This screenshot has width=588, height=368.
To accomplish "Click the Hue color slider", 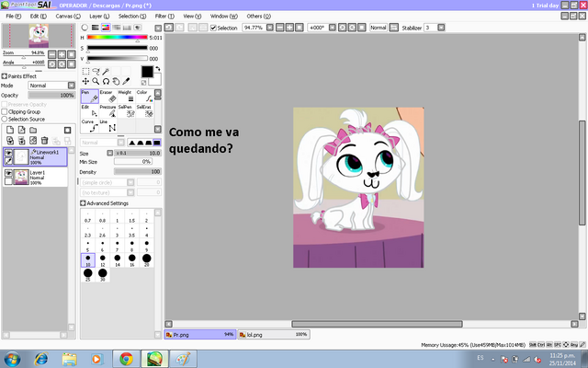I will (118, 38).
